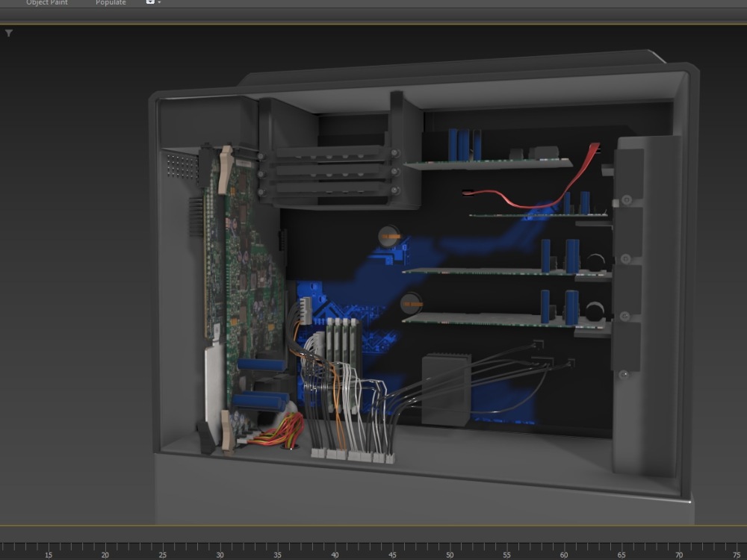
Task: Click frame 15 on the timeline ruler
Action: click(x=47, y=556)
